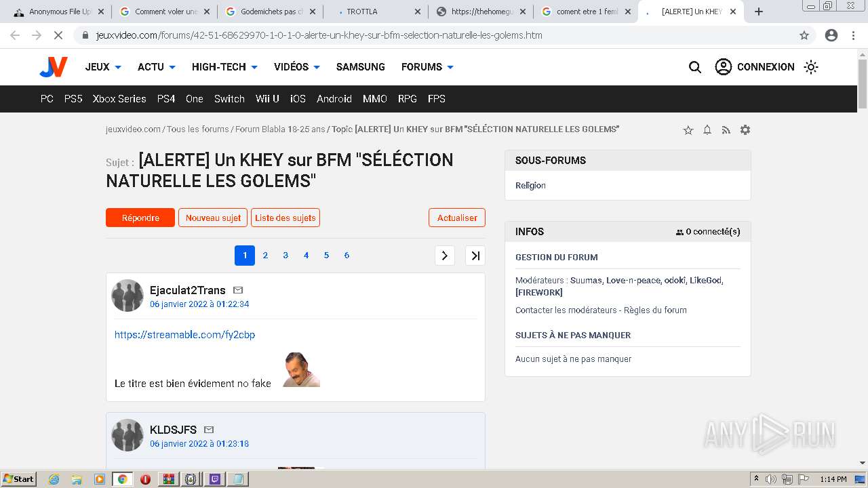Open the risitas laughing sticker image
Viewport: 868px width, 488px height.
click(x=302, y=370)
